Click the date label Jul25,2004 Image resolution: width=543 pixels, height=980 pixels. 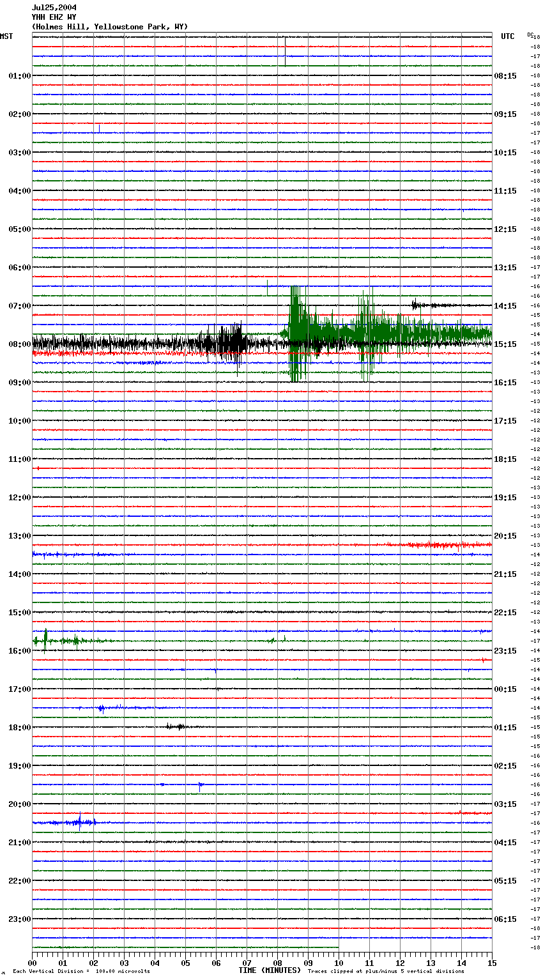pos(54,8)
